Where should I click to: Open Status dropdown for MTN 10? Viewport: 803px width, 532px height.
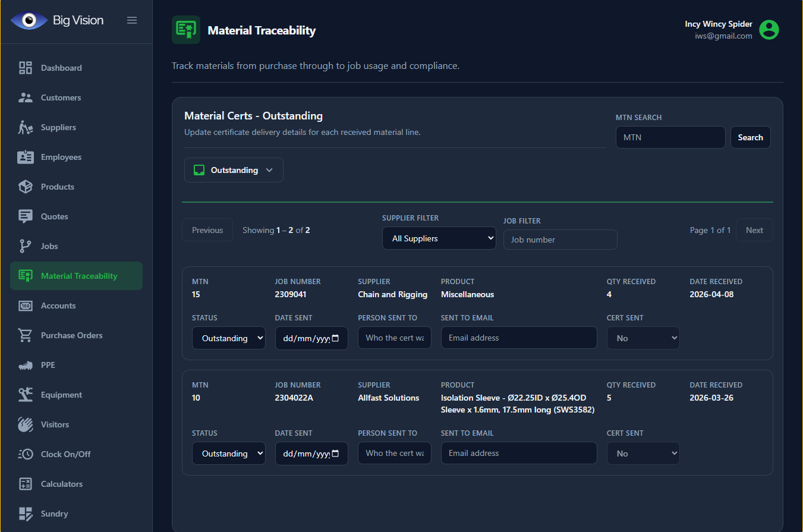[x=228, y=454]
